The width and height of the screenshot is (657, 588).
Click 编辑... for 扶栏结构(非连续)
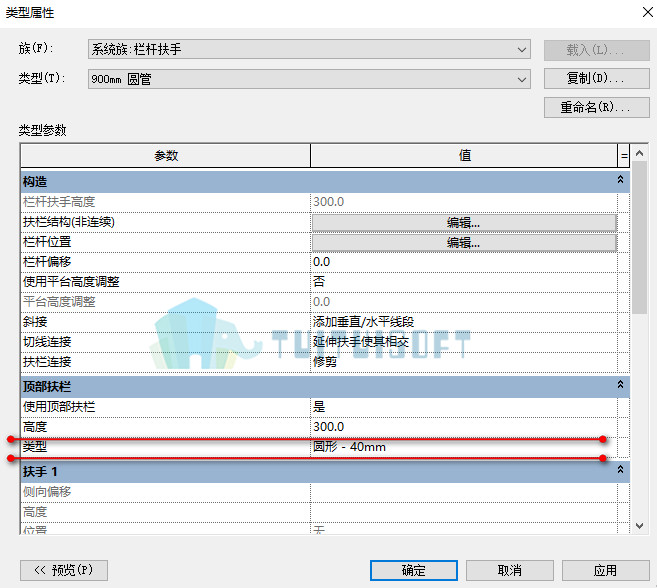pos(464,223)
